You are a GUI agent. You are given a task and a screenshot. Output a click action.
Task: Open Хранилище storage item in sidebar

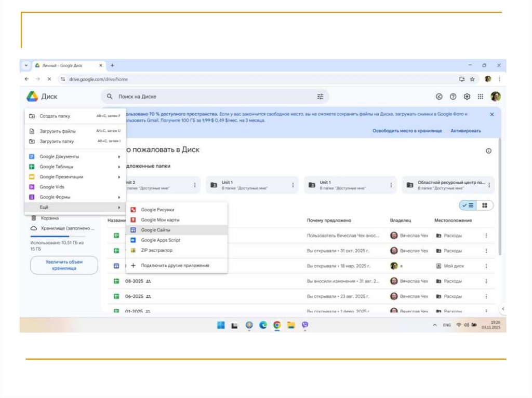pos(63,228)
